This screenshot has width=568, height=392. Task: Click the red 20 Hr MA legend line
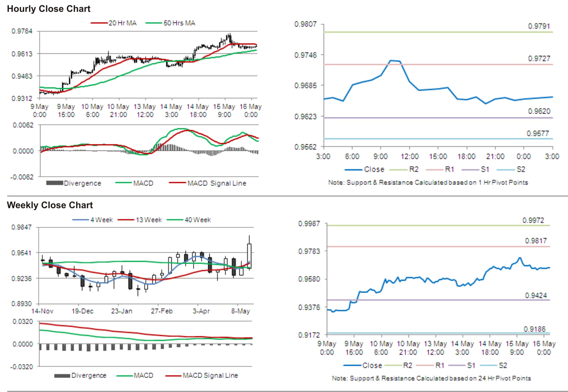(x=99, y=23)
